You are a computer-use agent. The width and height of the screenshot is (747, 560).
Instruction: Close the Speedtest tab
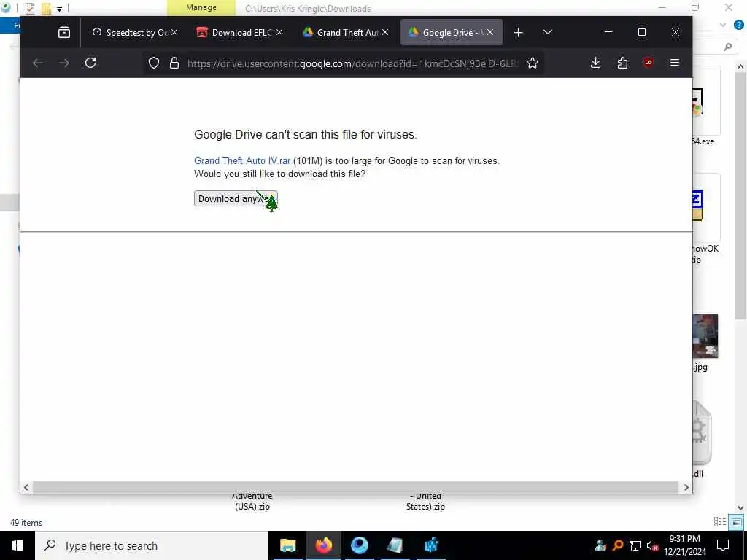174,32
